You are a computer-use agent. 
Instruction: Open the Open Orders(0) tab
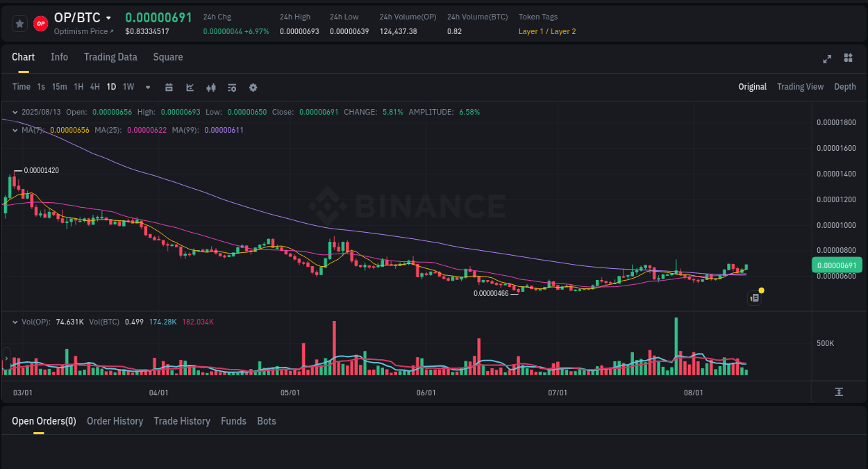pos(44,421)
